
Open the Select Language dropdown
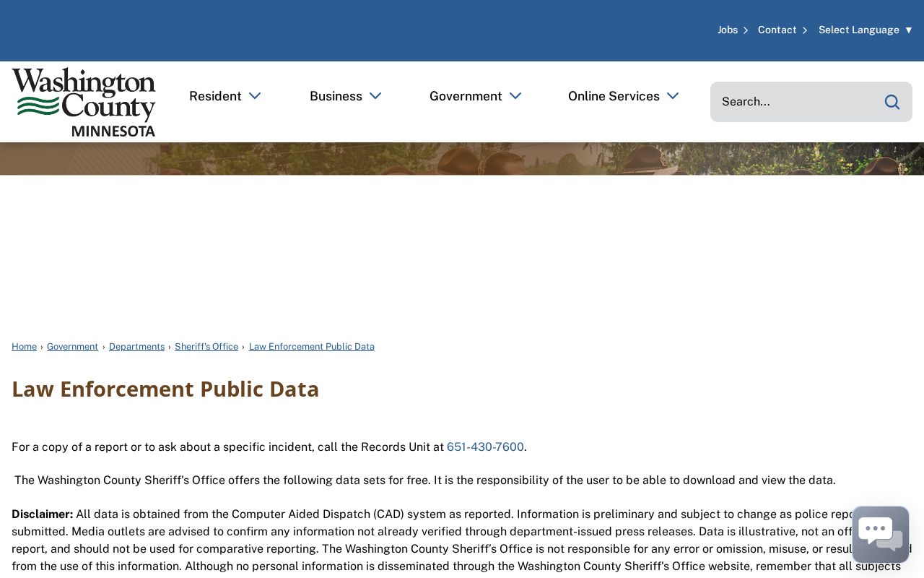(x=866, y=30)
